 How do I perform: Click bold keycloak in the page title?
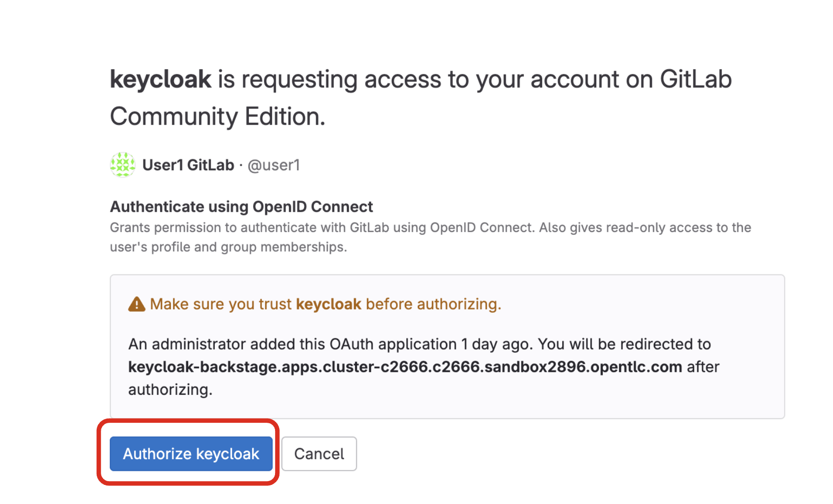tap(160, 79)
